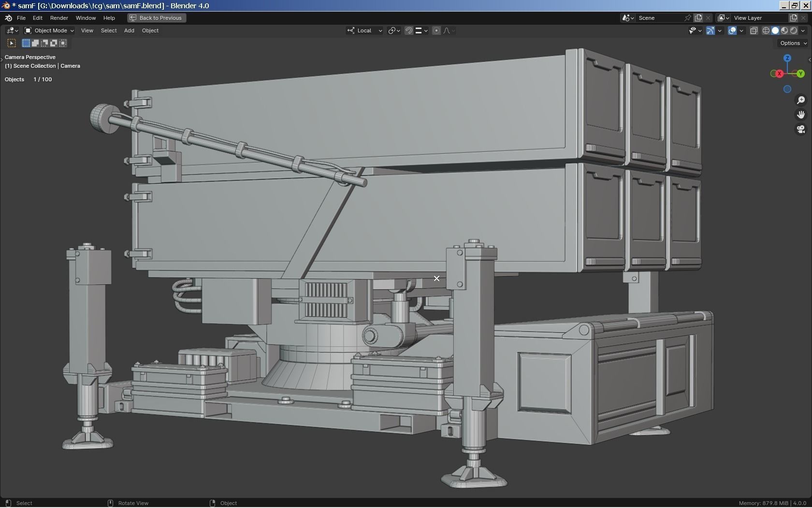Toggle snapping with the magnet icon
Viewport: 812px width, 508px height.
point(409,30)
